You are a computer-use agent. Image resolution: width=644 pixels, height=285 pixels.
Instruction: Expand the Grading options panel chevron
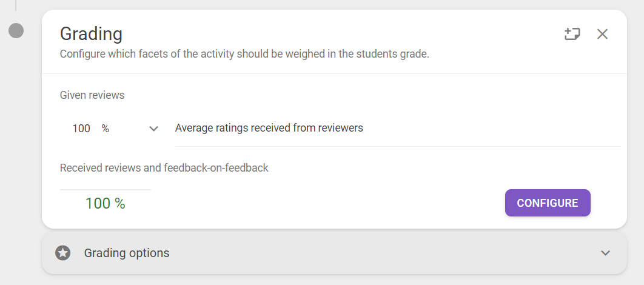click(x=605, y=253)
